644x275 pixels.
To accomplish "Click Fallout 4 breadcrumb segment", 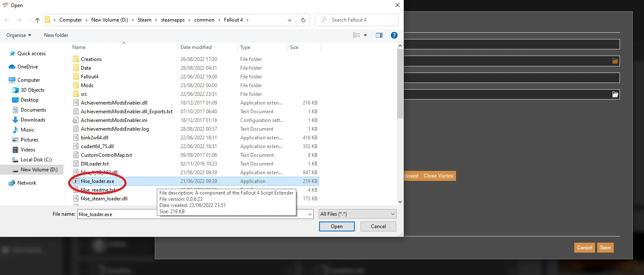I will point(233,20).
